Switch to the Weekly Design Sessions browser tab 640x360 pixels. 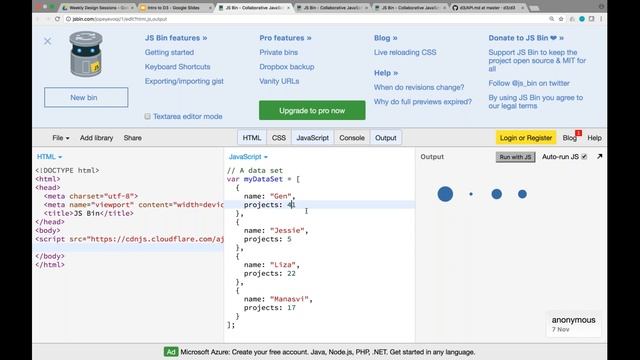[x=98, y=8]
